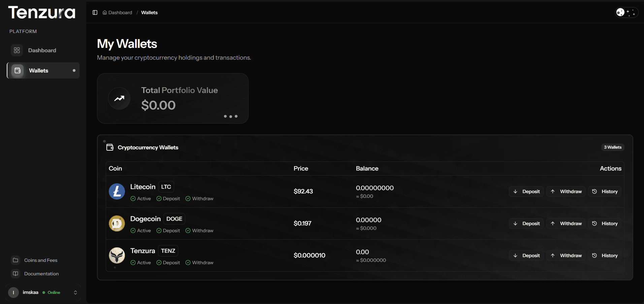The height and width of the screenshot is (304, 644).
Task: View Litecoin transaction History
Action: tap(605, 191)
